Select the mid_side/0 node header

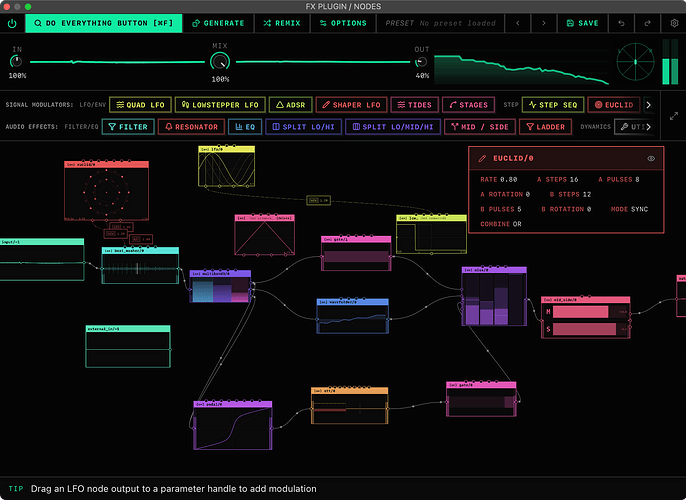click(x=585, y=300)
